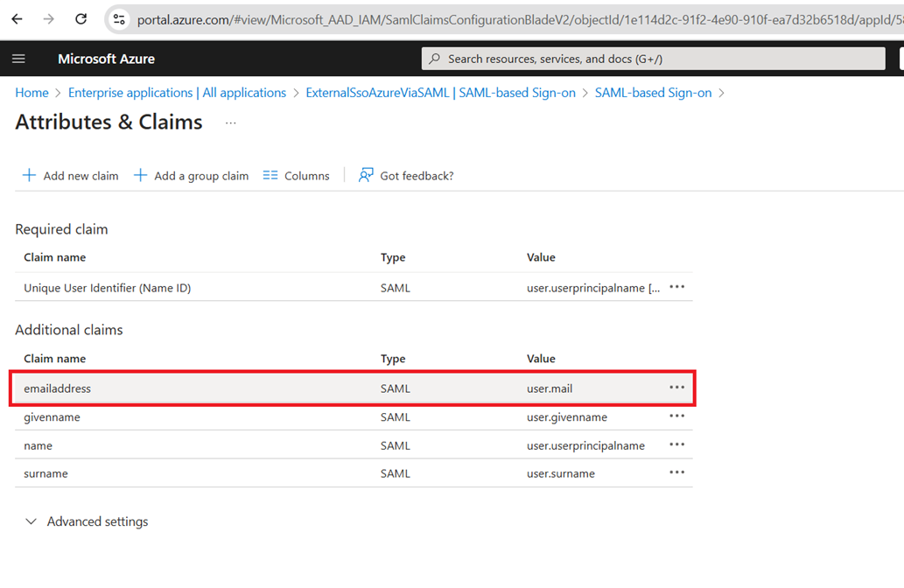The width and height of the screenshot is (904, 588).
Task: Open ExternalSsoAzureViaSAML | SAML-based Sign-on breadcrumb
Action: tap(440, 93)
